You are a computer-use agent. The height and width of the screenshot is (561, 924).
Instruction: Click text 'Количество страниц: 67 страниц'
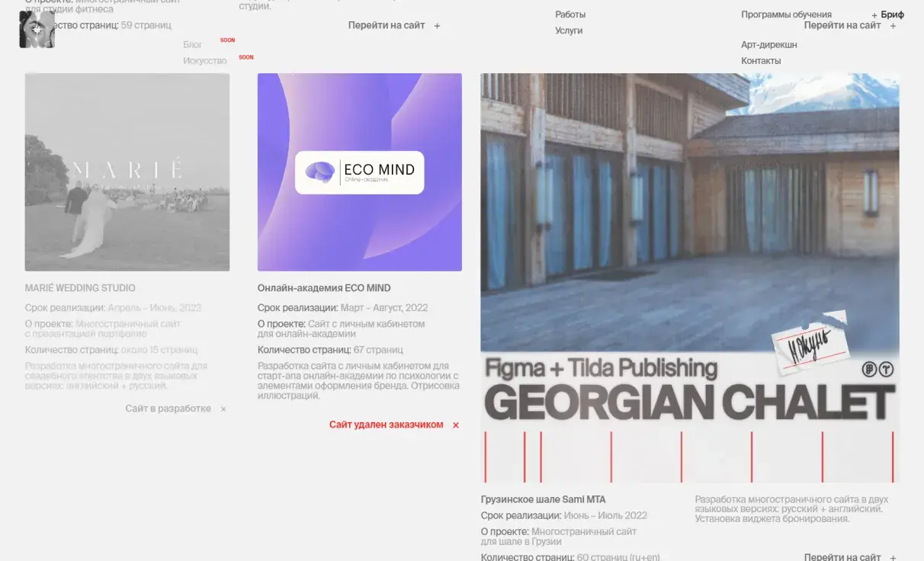click(x=330, y=350)
